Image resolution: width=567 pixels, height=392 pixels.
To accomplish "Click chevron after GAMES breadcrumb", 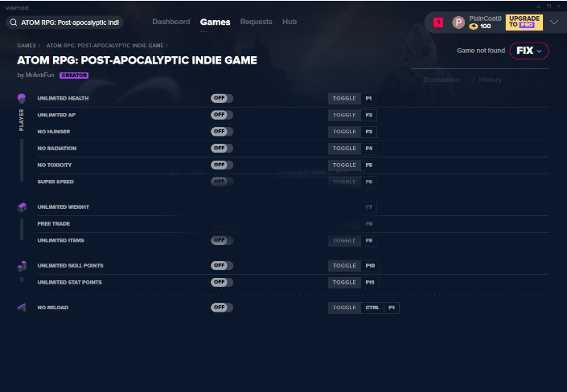I will point(39,46).
